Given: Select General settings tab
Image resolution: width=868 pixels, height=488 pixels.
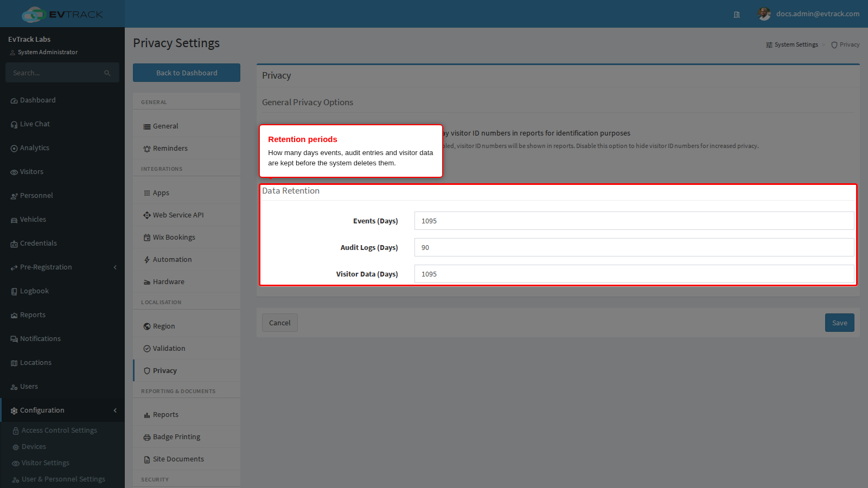Looking at the screenshot, I should click(187, 126).
